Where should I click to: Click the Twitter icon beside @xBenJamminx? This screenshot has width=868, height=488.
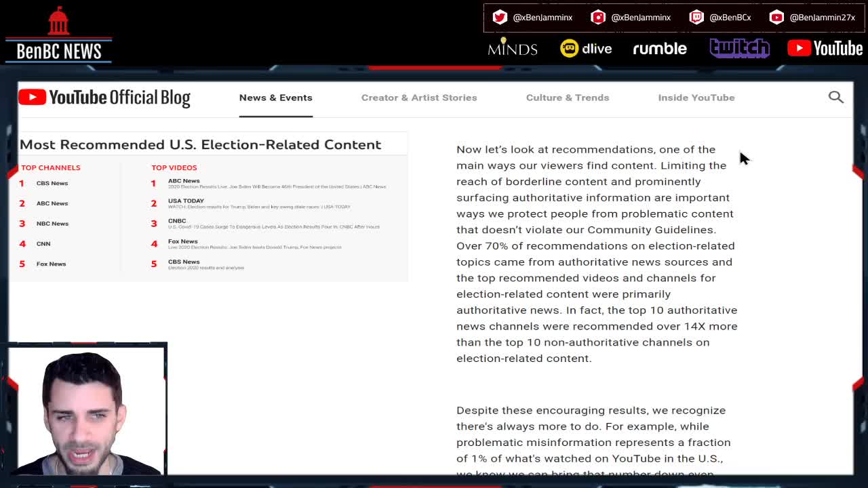pyautogui.click(x=500, y=17)
